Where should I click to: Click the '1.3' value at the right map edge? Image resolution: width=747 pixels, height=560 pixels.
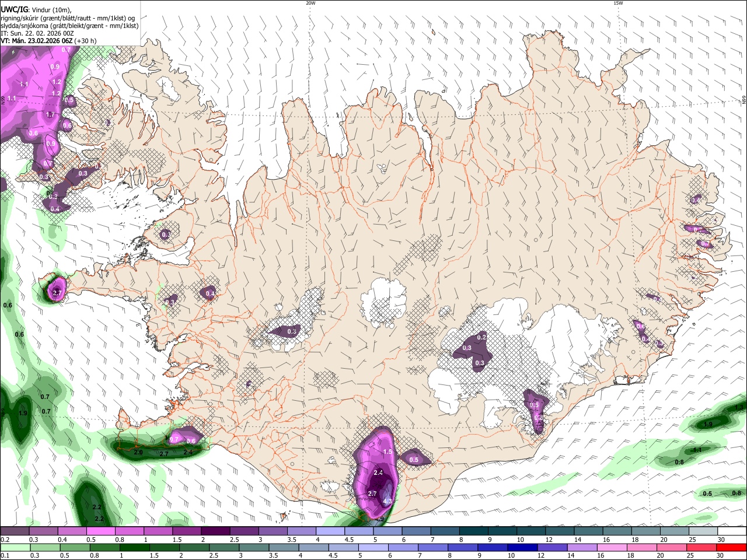(739, 407)
